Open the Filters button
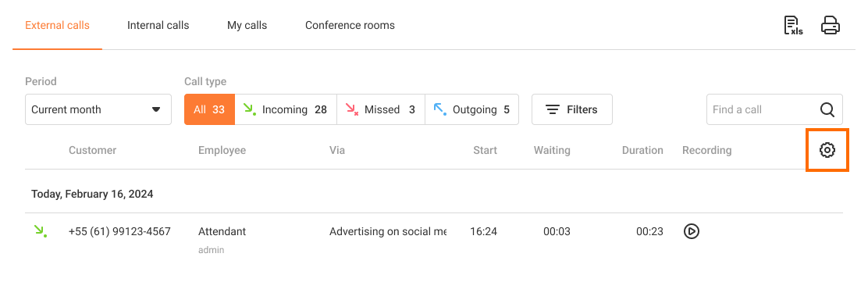Image resolution: width=868 pixels, height=300 pixels. point(572,109)
